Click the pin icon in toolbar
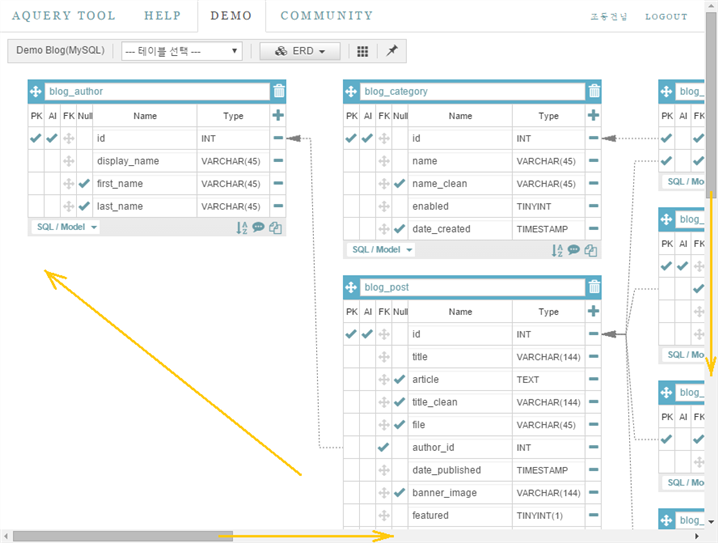Screen dimensions: 718x543 (x=392, y=51)
